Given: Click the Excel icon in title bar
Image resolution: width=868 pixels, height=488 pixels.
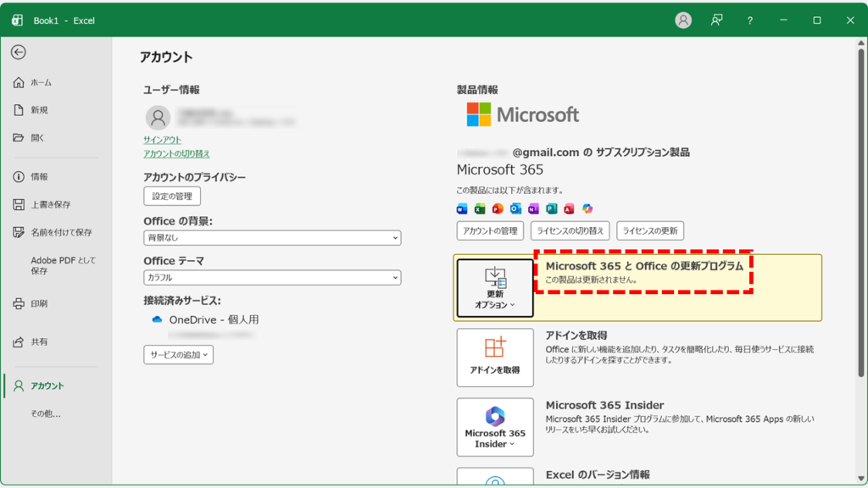Looking at the screenshot, I should click(18, 20).
